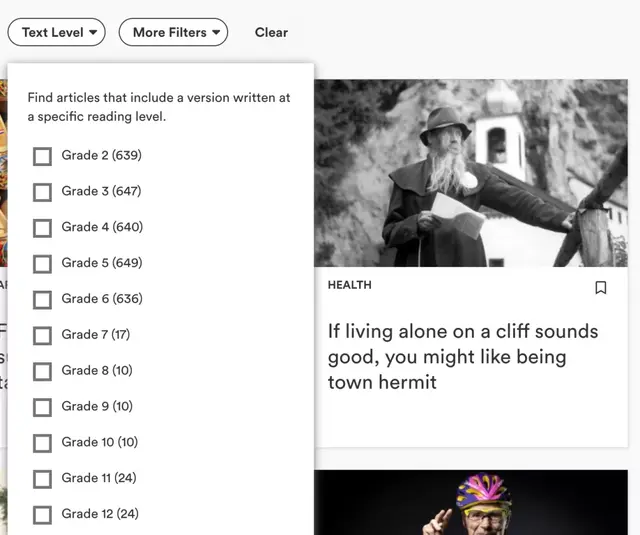Image resolution: width=640 pixels, height=535 pixels.
Task: Tick the Grade 5 reading level
Action: [x=42, y=264]
